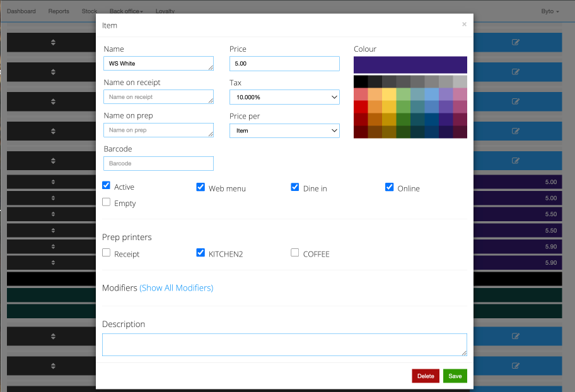Viewport: 575px width, 392px height.
Task: Open the Price per dropdown
Action: pyautogui.click(x=284, y=130)
